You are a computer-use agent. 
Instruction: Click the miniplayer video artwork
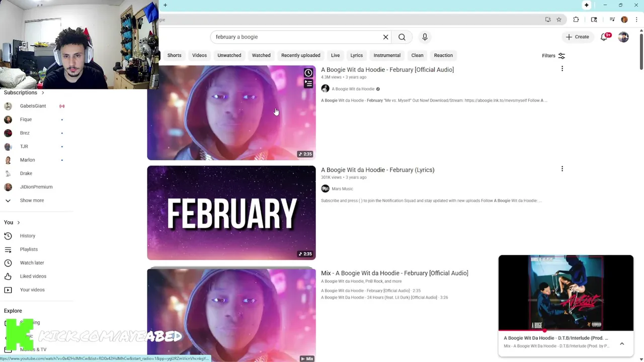[566, 293]
